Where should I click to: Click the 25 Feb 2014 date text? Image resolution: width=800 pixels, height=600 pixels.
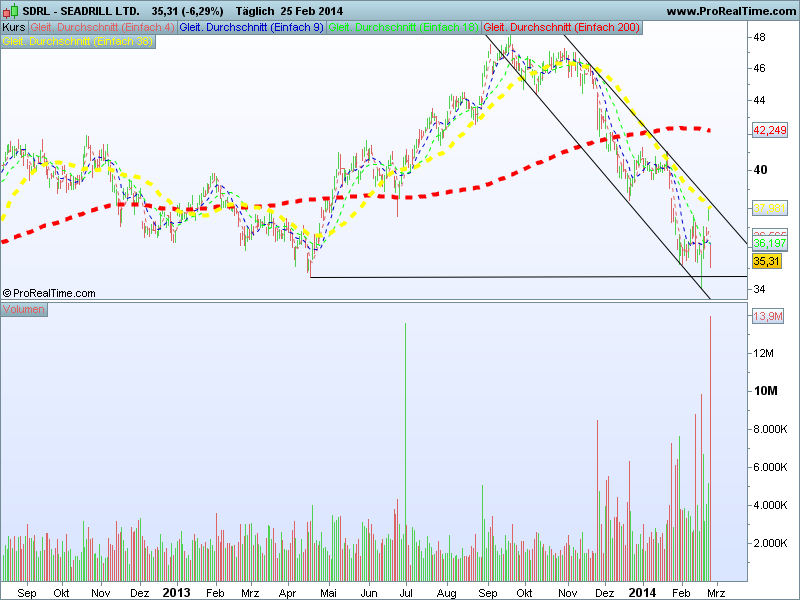(x=311, y=11)
